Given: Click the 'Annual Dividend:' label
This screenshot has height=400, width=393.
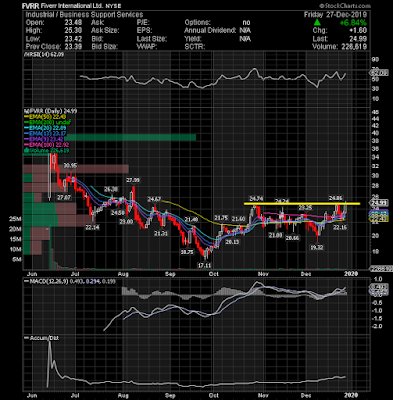Looking at the screenshot, I should 210,31.
